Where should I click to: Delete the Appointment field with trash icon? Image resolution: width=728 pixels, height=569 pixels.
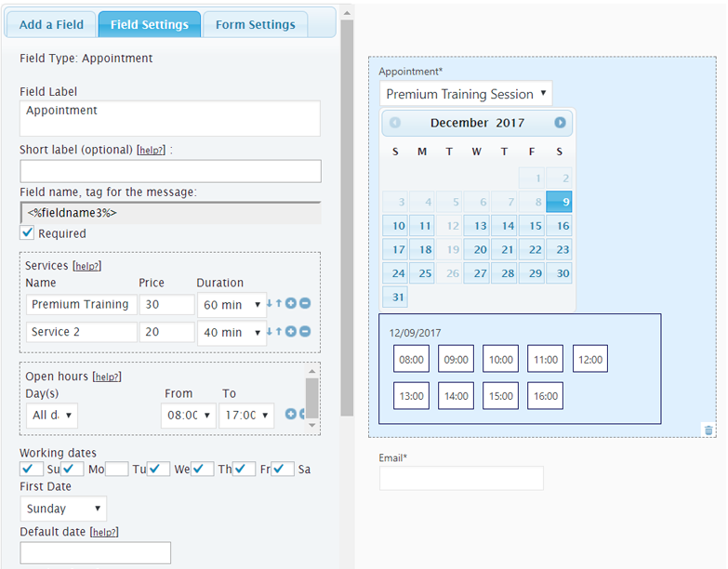708,430
